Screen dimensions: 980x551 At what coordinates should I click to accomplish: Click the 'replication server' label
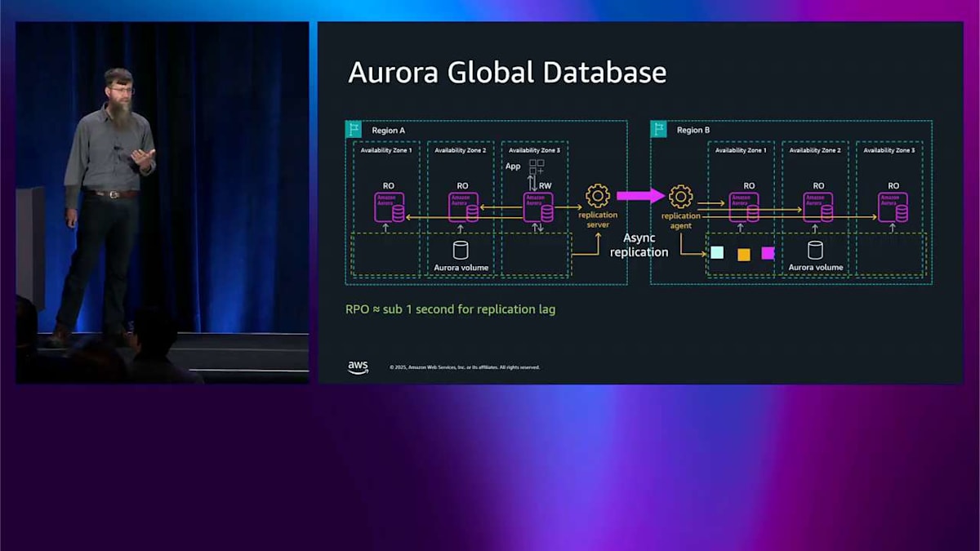point(598,220)
